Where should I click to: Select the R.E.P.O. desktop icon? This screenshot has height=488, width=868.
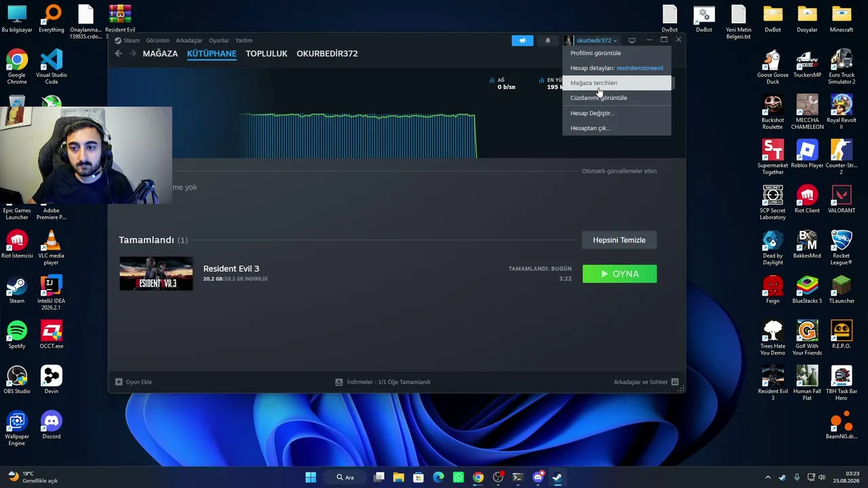tap(842, 336)
